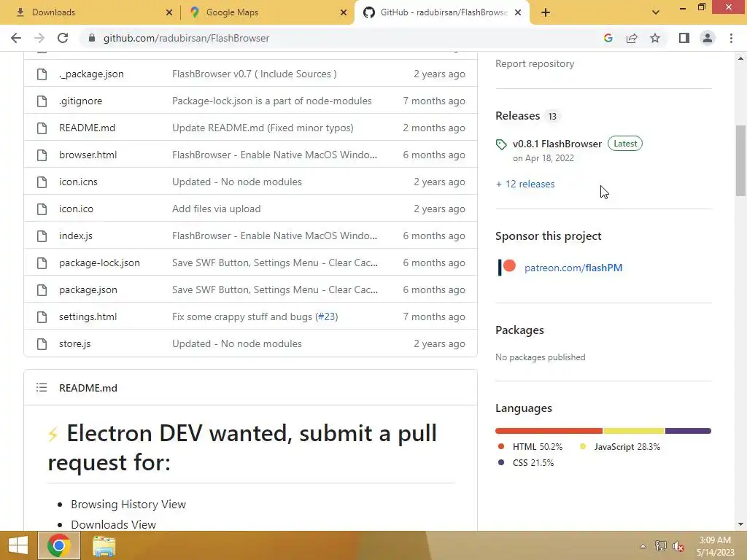Click the padlock site info icon
The image size is (747, 560).
pyautogui.click(x=92, y=38)
